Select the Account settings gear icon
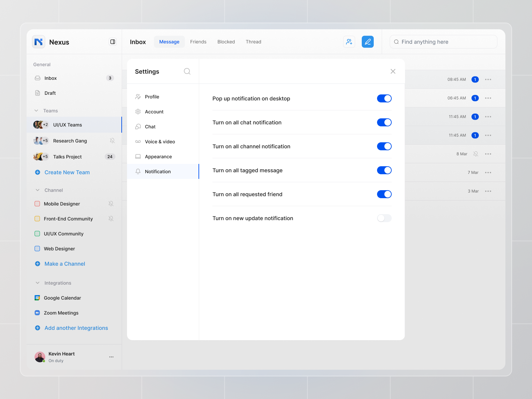The width and height of the screenshot is (532, 399). coord(138,112)
